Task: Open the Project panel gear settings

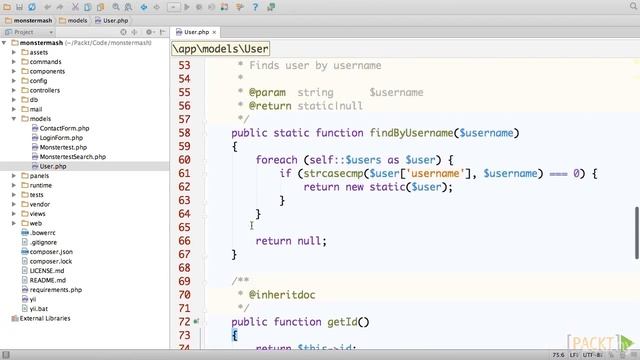Action: (149, 32)
